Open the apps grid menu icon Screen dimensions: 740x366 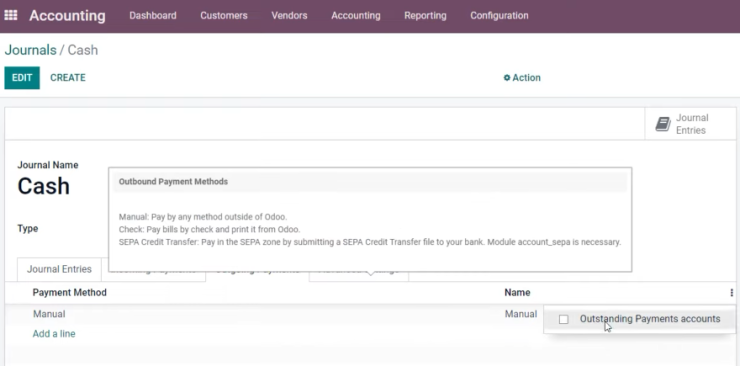click(x=10, y=15)
